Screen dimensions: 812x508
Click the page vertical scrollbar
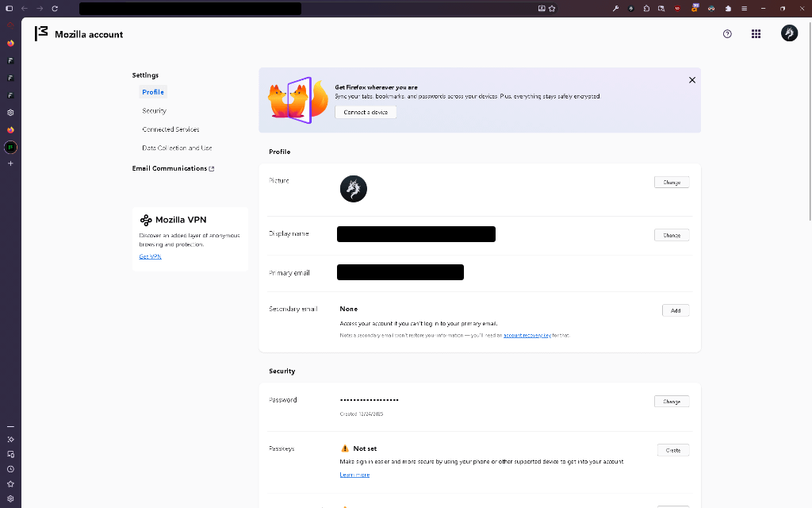[810, 121]
